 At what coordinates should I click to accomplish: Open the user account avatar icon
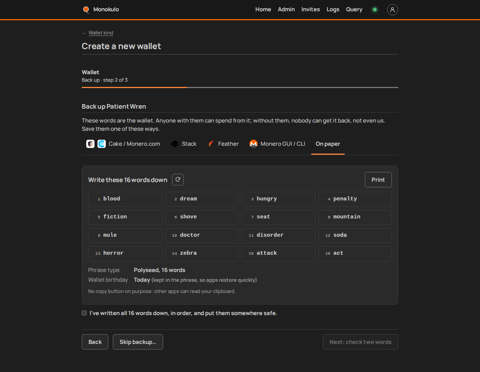392,10
